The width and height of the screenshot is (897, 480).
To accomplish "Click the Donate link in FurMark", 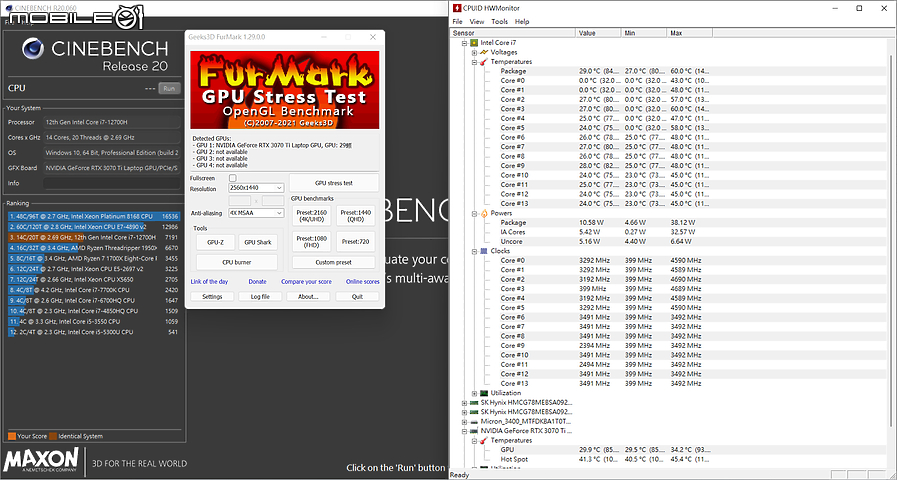I will [x=257, y=281].
